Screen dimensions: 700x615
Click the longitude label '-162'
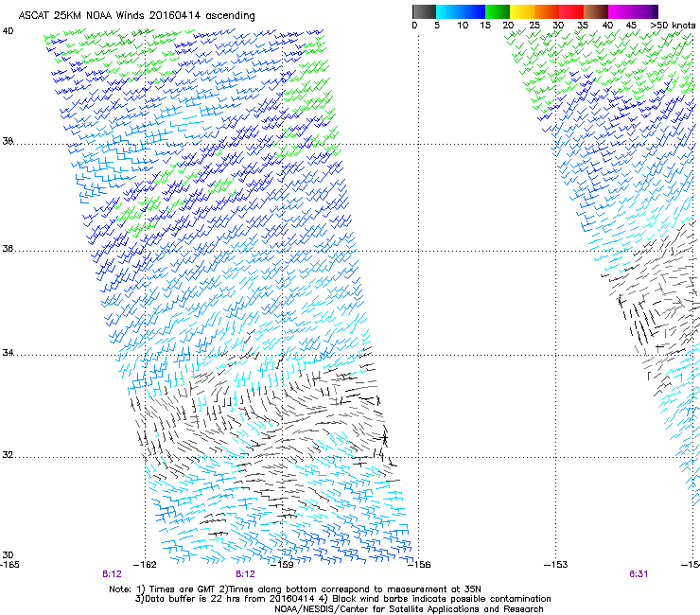146,565
